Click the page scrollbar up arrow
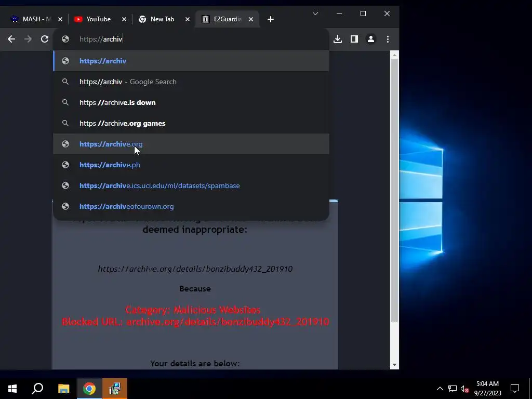The height and width of the screenshot is (399, 532). [x=394, y=55]
